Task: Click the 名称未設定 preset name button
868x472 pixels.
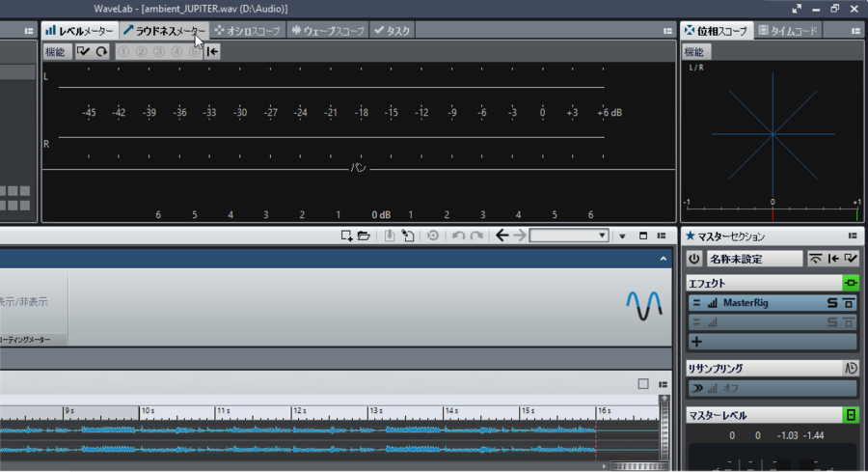Action: pyautogui.click(x=755, y=259)
